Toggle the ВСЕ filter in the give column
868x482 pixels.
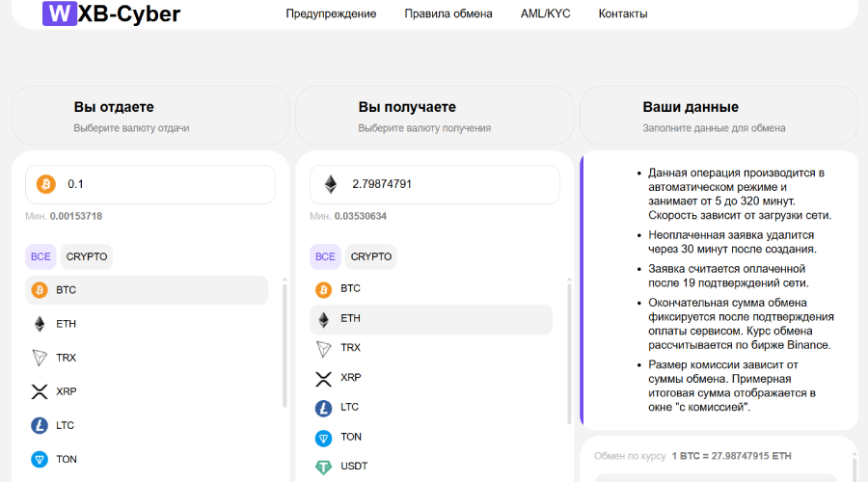coord(41,256)
